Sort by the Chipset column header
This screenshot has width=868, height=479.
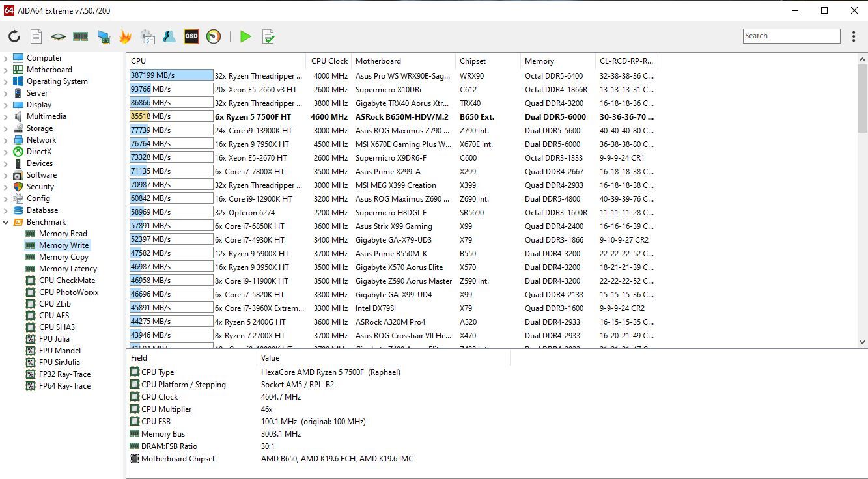coord(488,61)
